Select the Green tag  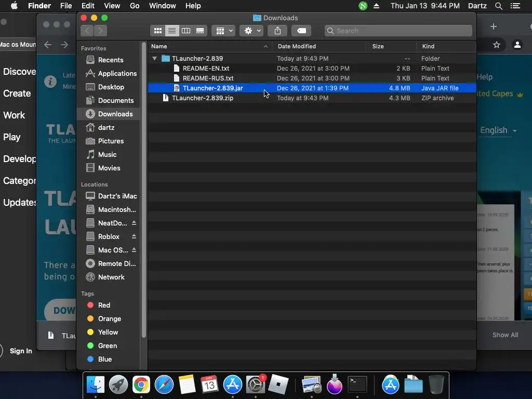[109, 345]
